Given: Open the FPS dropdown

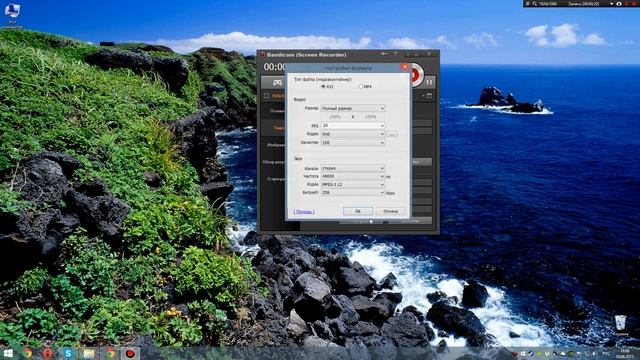Looking at the screenshot, I should 353,125.
